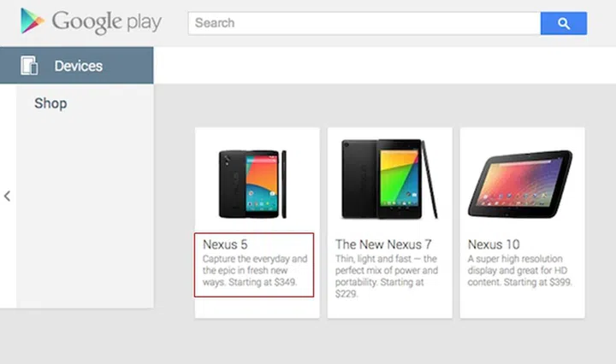Click the 'Capture the everyday and the epic' description
The image size is (616, 364).
pyautogui.click(x=255, y=271)
